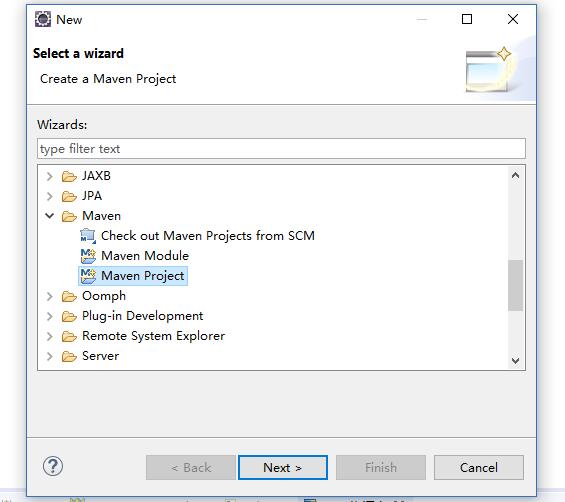
Task: Click the type filter text field
Action: point(281,148)
